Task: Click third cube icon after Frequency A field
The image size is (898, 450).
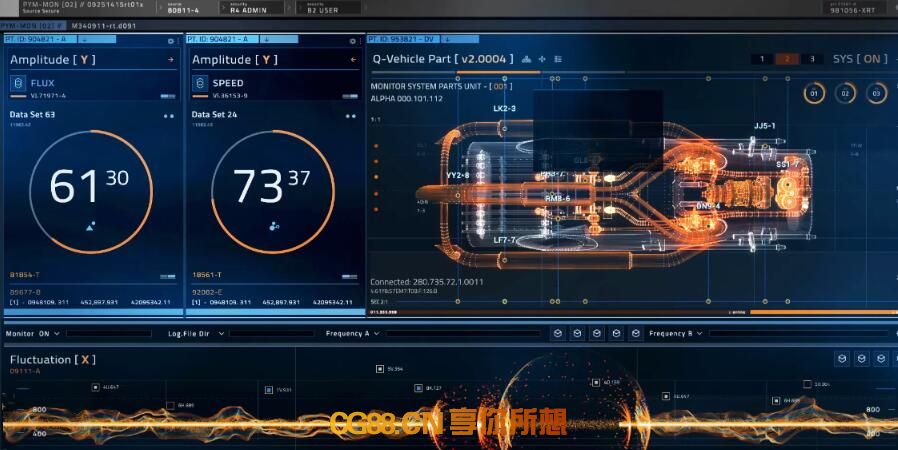Action: (597, 333)
